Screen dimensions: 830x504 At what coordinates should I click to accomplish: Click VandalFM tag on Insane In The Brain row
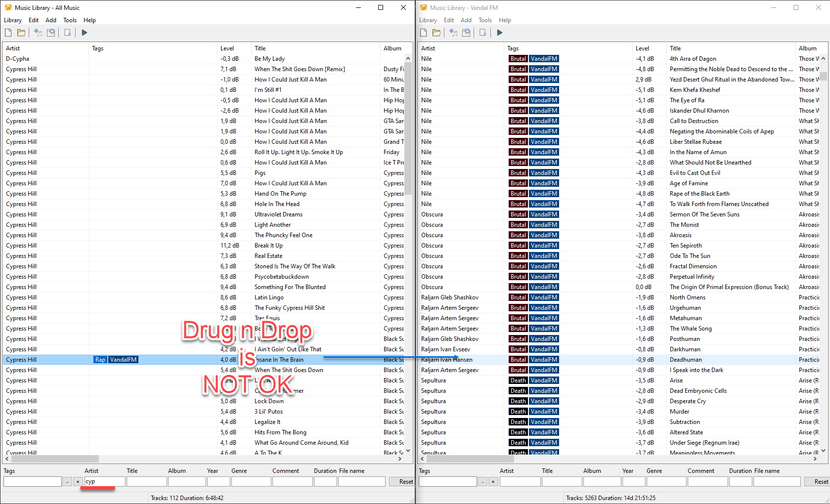[x=123, y=360]
